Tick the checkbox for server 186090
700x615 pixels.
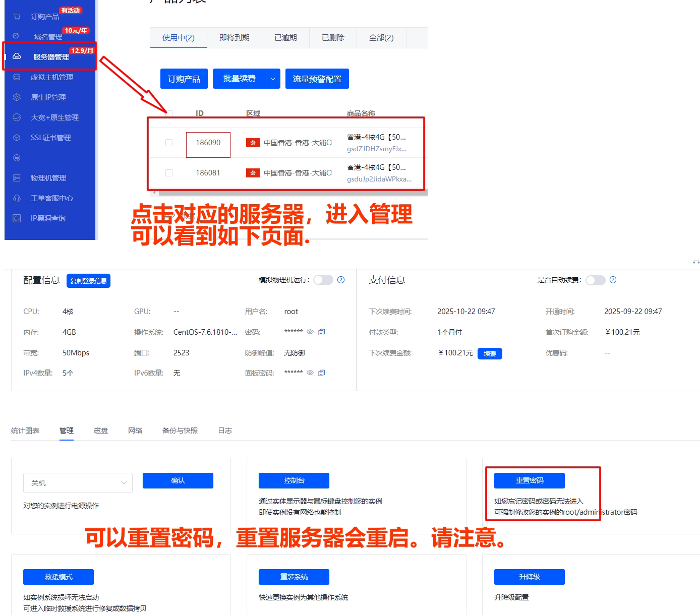coord(169,143)
